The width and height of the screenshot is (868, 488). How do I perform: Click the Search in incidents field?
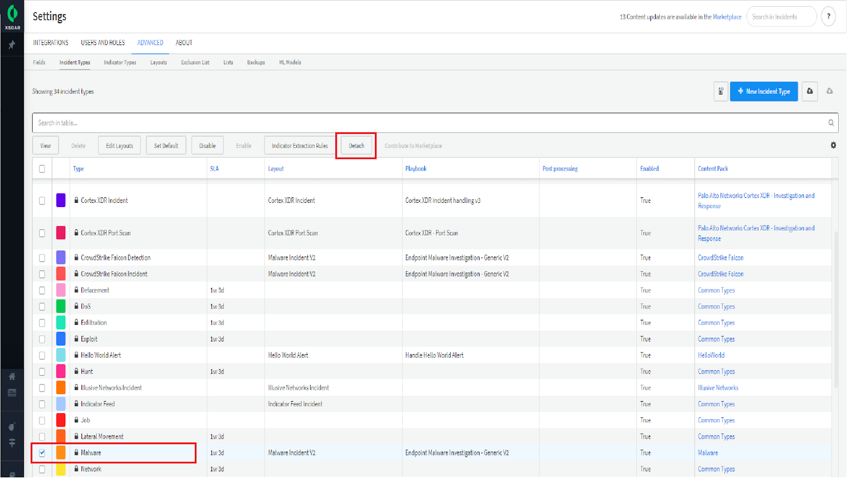tap(781, 17)
